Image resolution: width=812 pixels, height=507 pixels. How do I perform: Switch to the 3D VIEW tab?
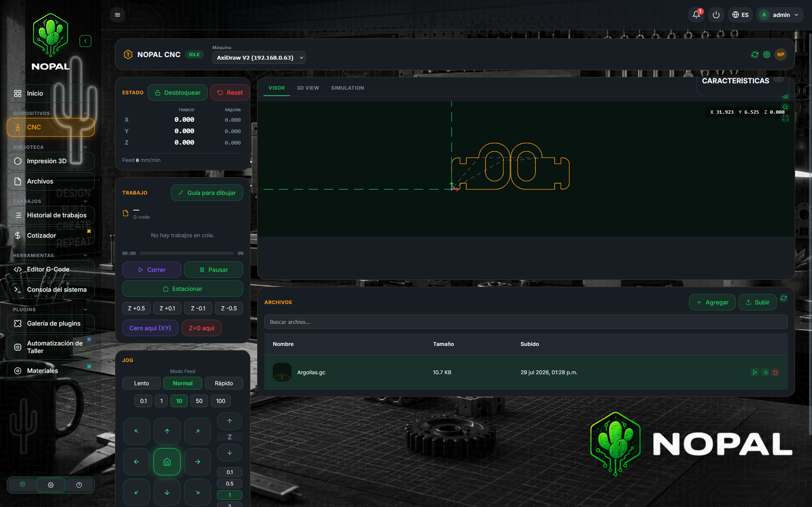coord(308,88)
